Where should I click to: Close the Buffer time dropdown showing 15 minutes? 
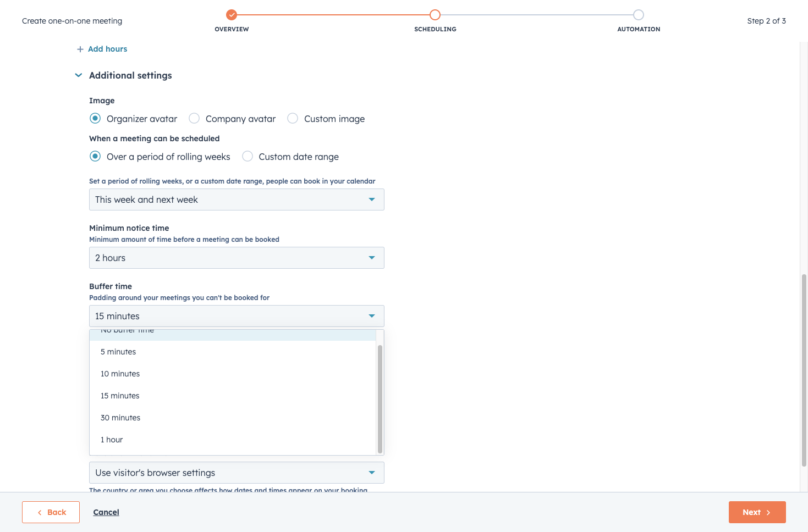coord(237,316)
